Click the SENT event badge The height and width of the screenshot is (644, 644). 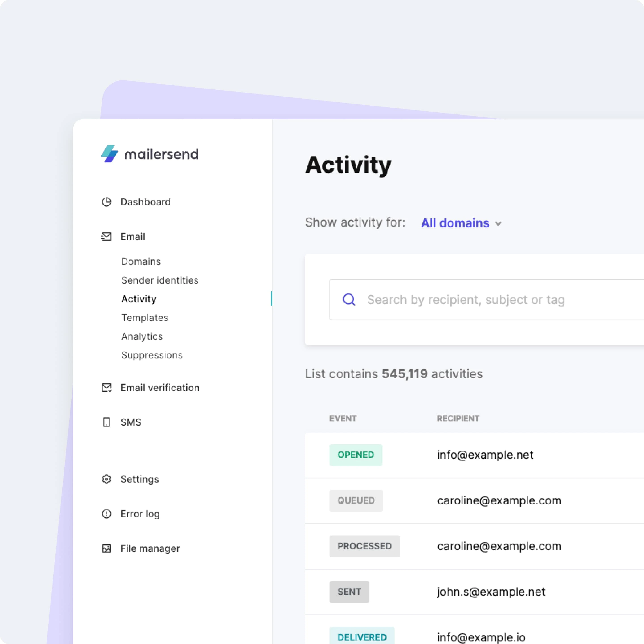click(x=349, y=592)
